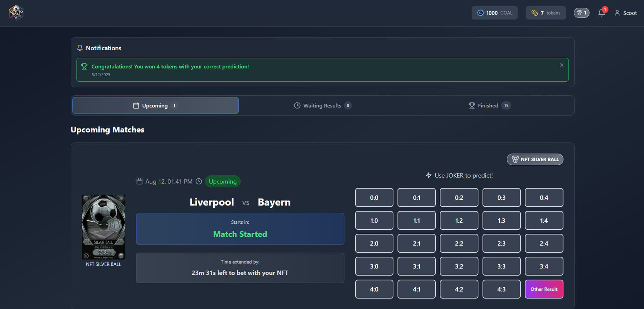Click the lightning JOKER icon
644x309 pixels.
[428, 175]
